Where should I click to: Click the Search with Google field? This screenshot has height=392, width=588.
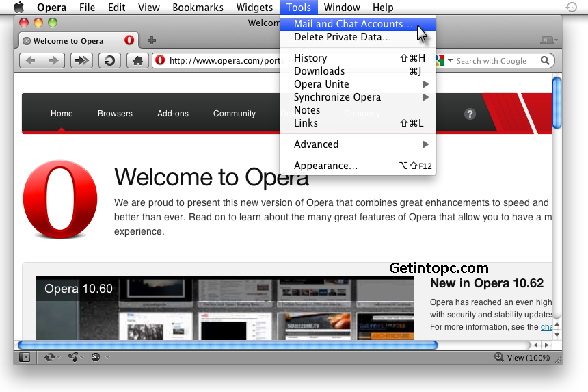(491, 61)
